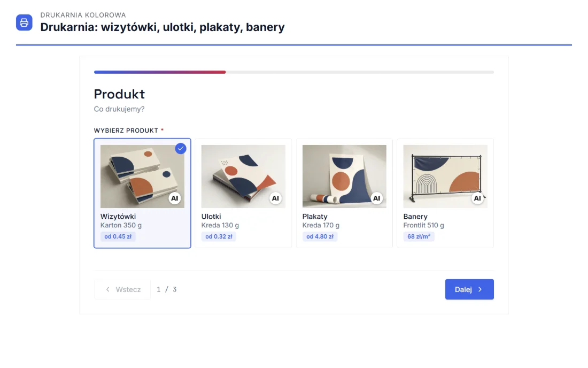Click the Drukarnia: wizytówki, ulotki page title
Image resolution: width=588 pixels, height=368 pixels.
163,27
